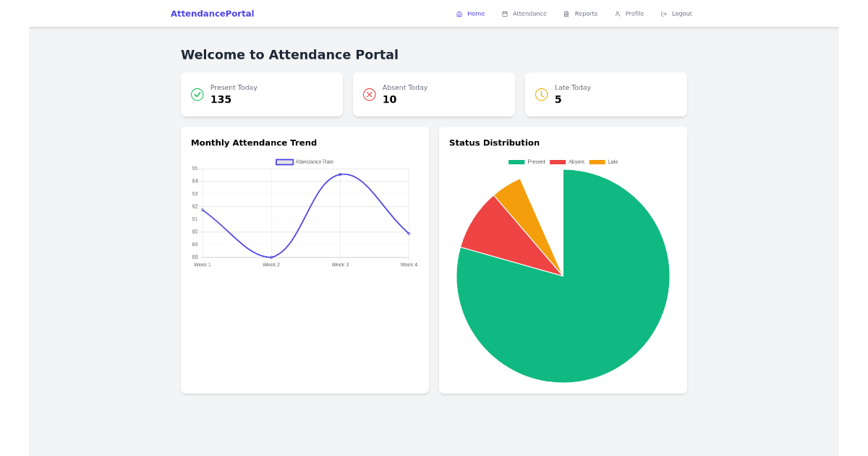Open the Reports page link

tap(581, 13)
